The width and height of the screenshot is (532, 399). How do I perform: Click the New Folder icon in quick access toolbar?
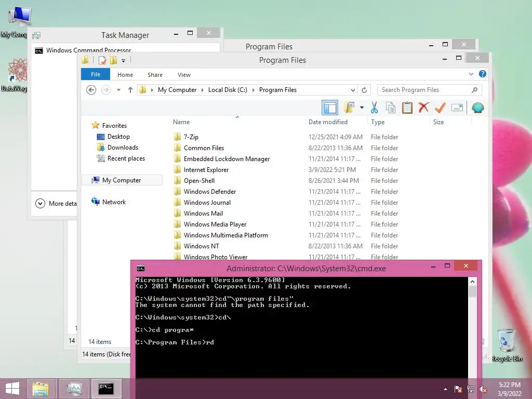point(113,60)
